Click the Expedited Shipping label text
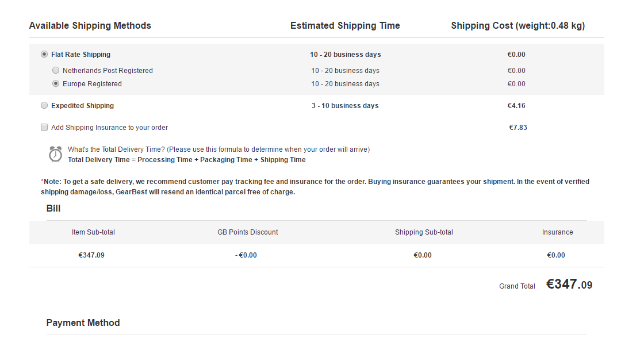Image resolution: width=644 pixels, height=353 pixels. pos(83,105)
